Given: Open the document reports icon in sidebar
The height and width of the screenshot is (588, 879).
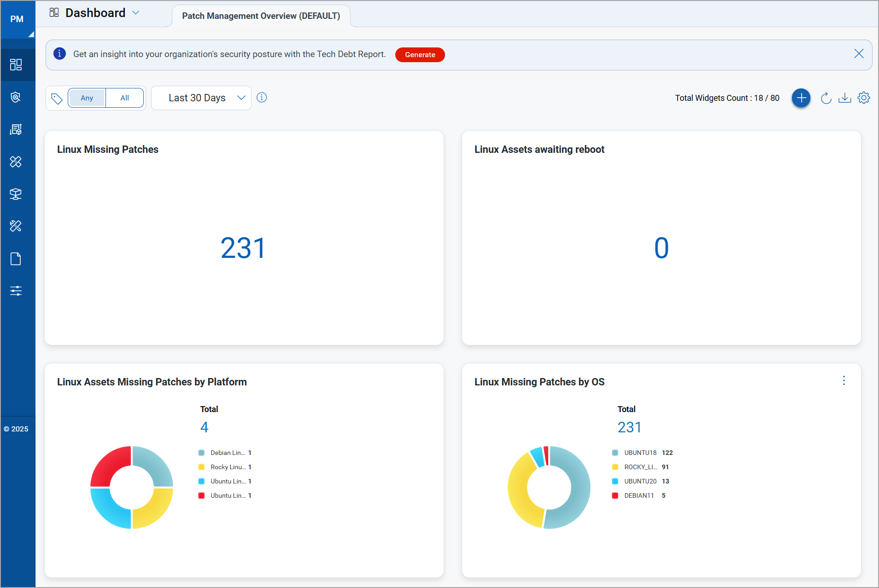Looking at the screenshot, I should (x=16, y=259).
